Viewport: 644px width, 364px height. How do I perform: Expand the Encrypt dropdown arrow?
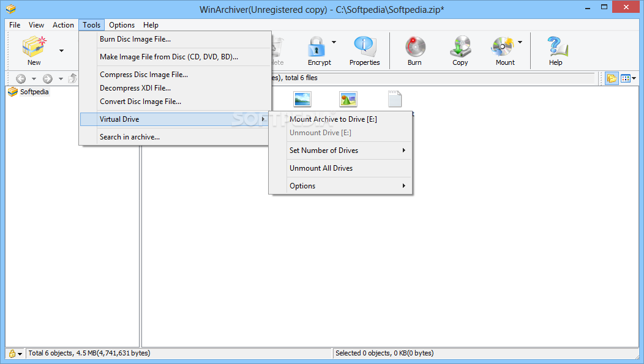pyautogui.click(x=334, y=42)
